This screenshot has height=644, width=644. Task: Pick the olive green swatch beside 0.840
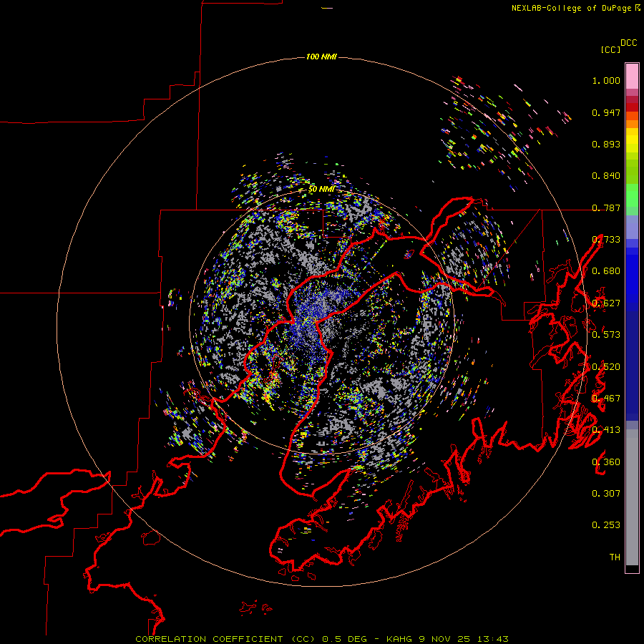click(632, 172)
